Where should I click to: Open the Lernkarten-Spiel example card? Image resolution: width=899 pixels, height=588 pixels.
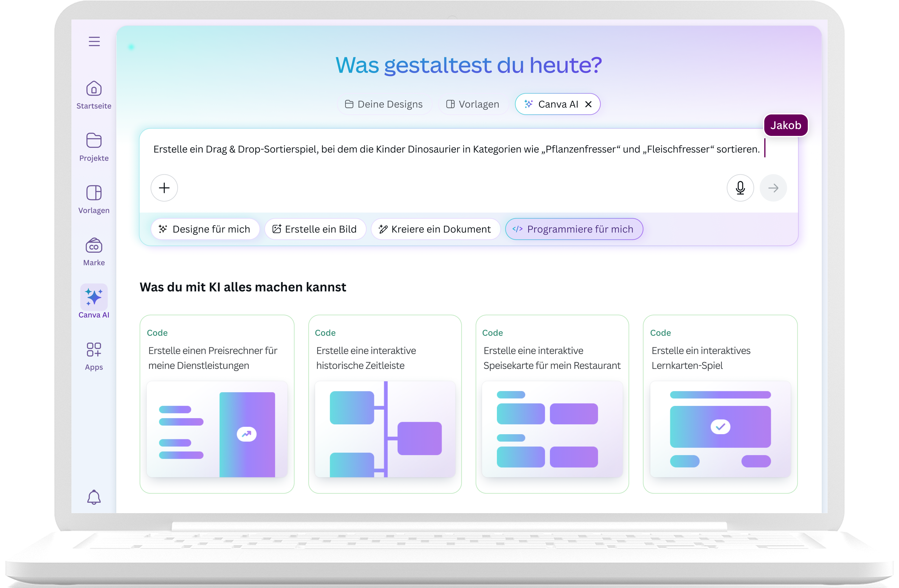click(x=720, y=404)
